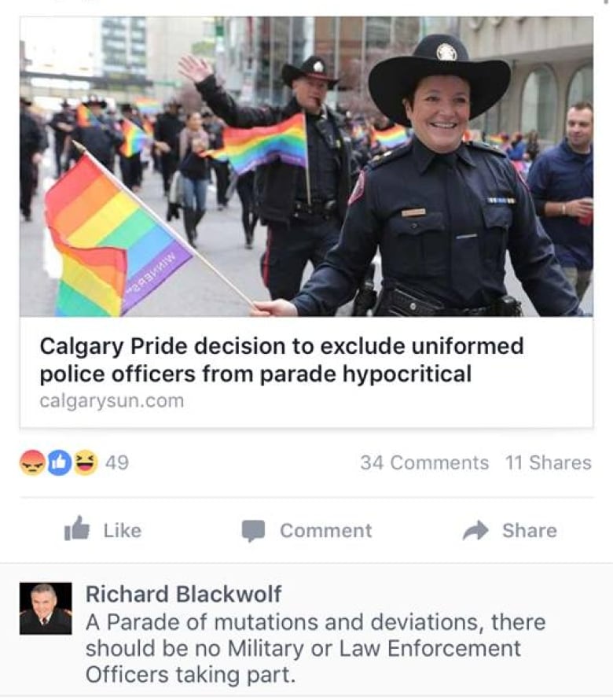Tap the arrow Share icon
The image size is (613, 700).
point(475,530)
